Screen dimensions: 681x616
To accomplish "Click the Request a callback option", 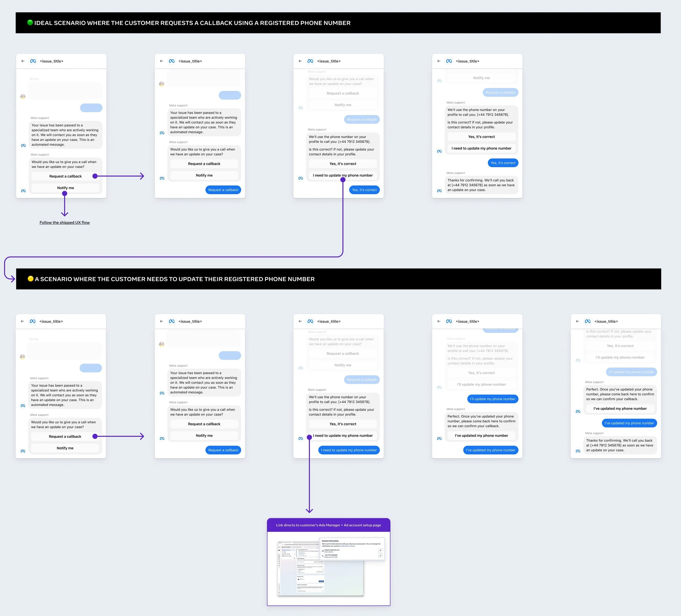I will point(65,176).
